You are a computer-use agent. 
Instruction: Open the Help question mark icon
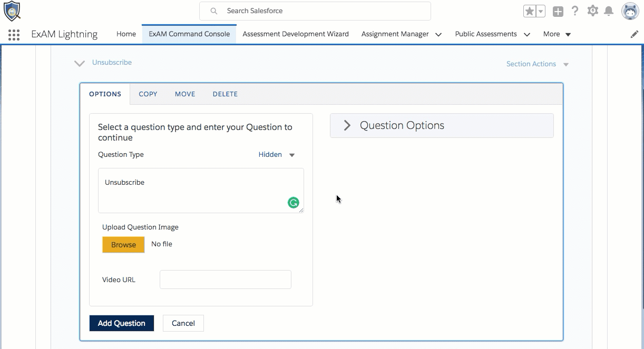pyautogui.click(x=575, y=11)
